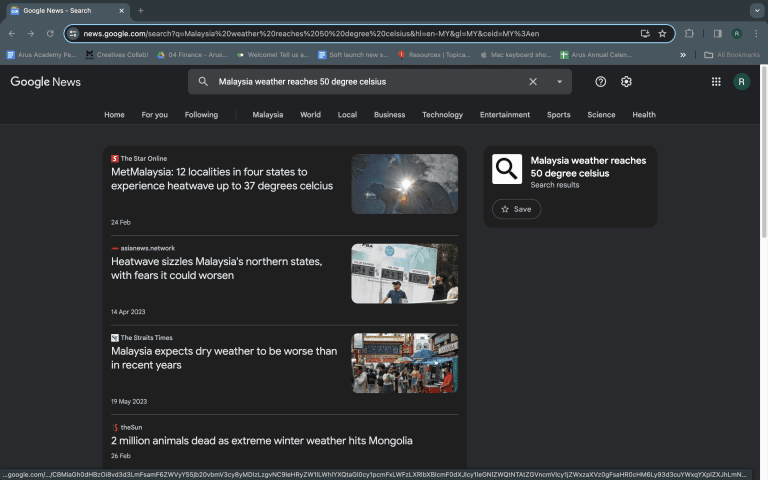The width and height of the screenshot is (768, 480).
Task: Select the World section
Action: coord(310,115)
